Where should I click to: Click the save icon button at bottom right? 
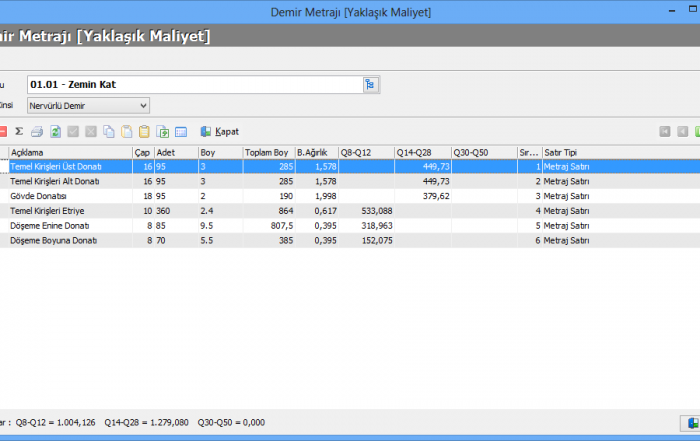pos(690,422)
